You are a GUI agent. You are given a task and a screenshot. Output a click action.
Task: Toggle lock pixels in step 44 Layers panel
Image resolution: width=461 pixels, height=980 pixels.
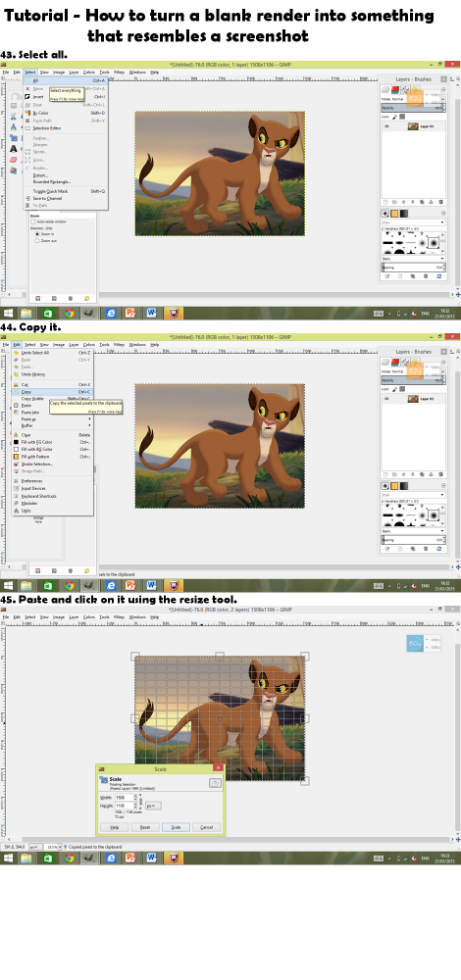(396, 389)
